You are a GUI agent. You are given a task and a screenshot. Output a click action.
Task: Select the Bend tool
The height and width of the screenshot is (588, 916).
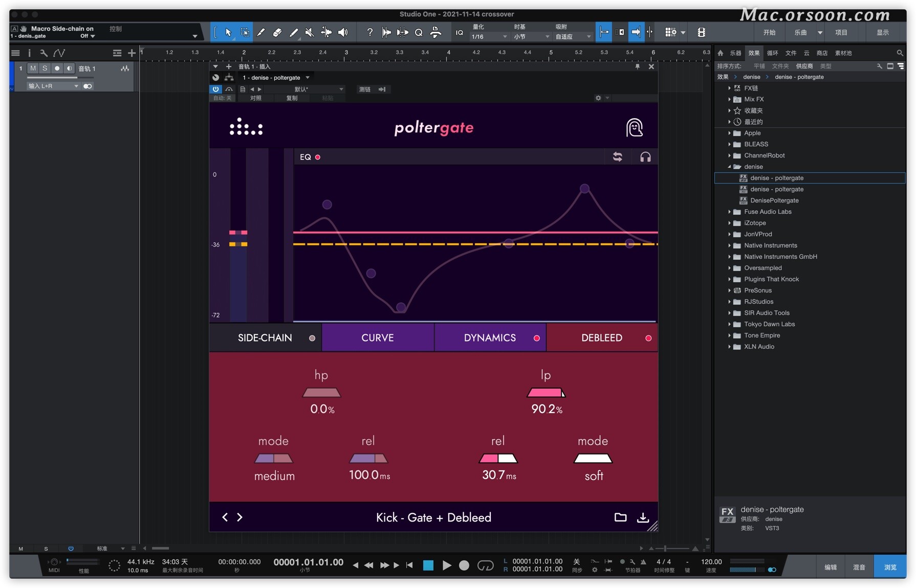[x=325, y=32]
